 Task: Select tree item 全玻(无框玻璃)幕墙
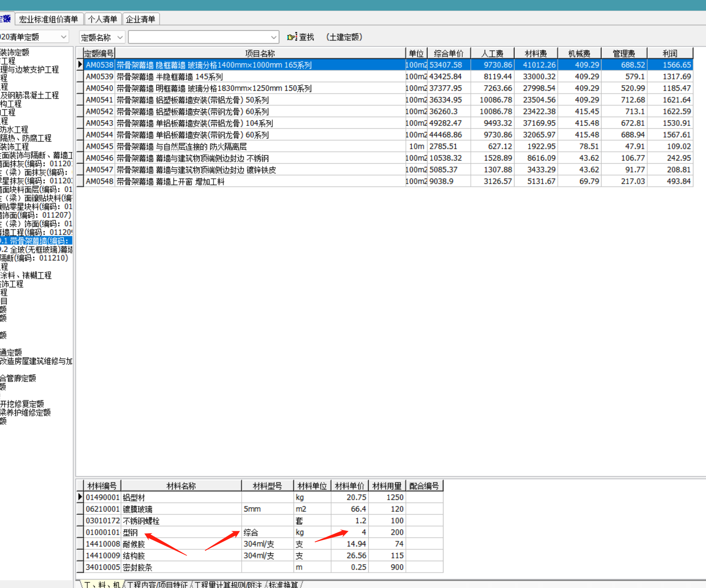click(36, 249)
